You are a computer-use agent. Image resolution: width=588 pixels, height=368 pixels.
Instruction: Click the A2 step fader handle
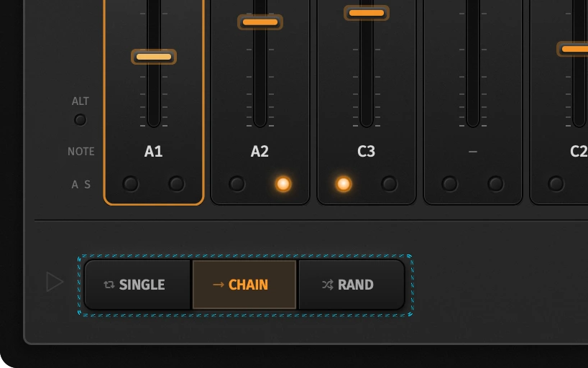coord(260,22)
